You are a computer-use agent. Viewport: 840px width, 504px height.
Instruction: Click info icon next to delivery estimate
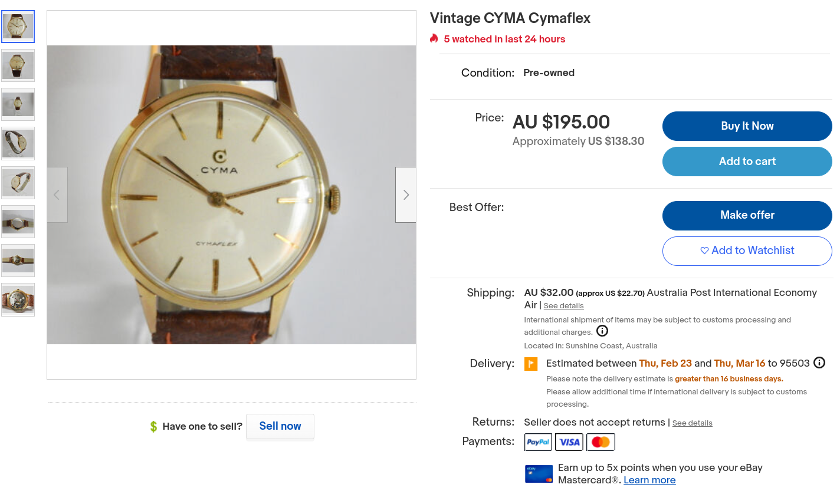click(x=819, y=363)
